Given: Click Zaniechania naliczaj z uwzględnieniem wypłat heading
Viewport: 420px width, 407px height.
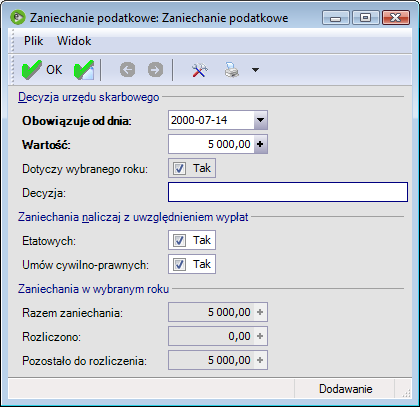Looking at the screenshot, I should pos(133,217).
